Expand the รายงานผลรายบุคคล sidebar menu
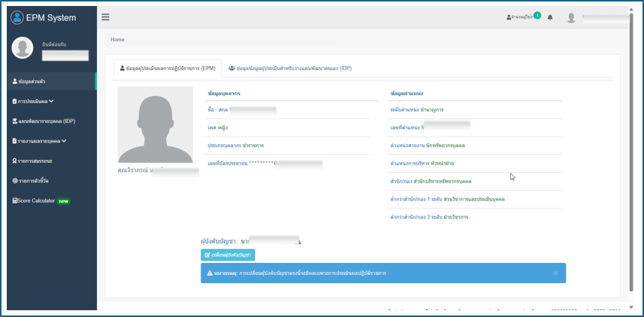The height and width of the screenshot is (317, 644). [x=51, y=140]
